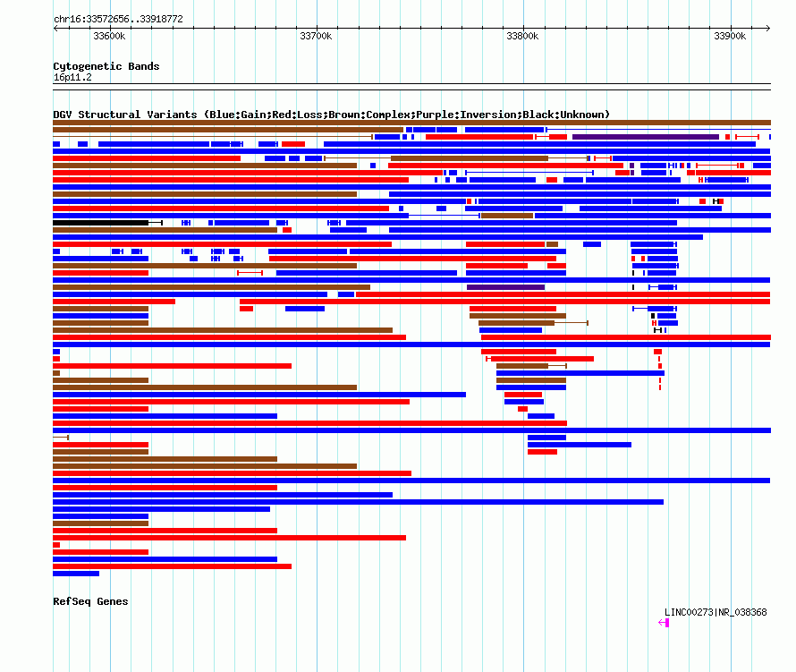Screen dimensions: 796x672
Task: Click the 33800k ruler label
Action: (x=522, y=36)
